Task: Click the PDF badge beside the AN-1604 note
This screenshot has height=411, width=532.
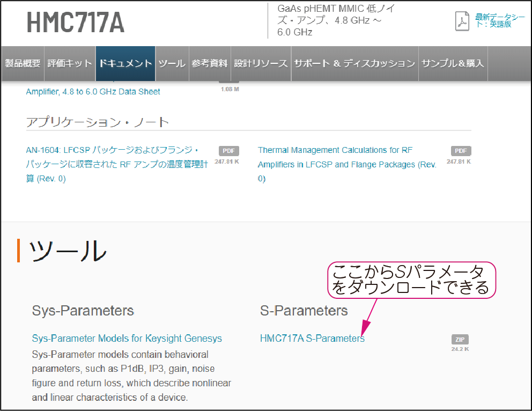Action: tap(228, 151)
